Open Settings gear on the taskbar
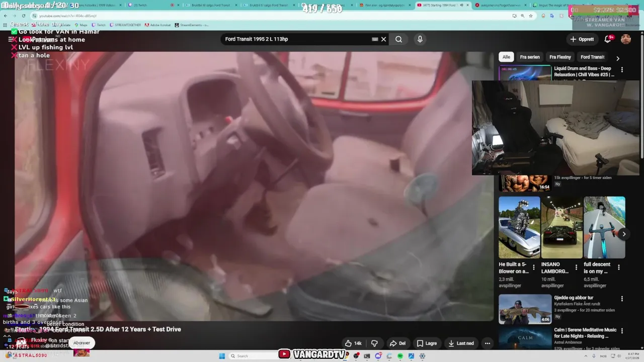The width and height of the screenshot is (644, 362). pos(422,356)
